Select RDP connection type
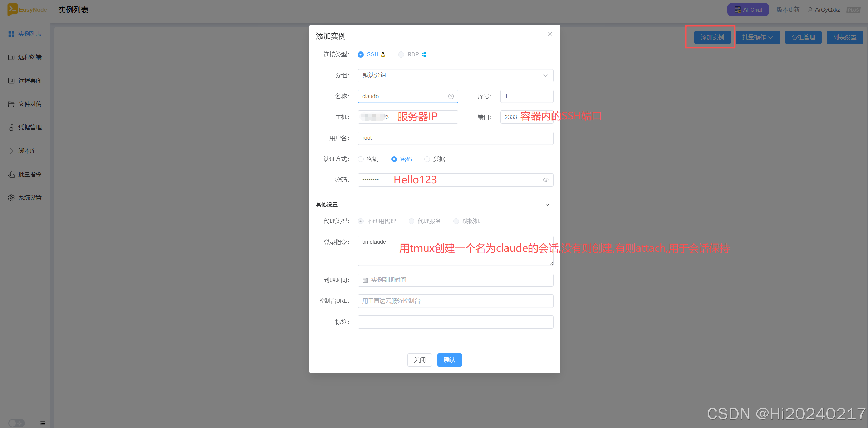The image size is (868, 428). (401, 55)
